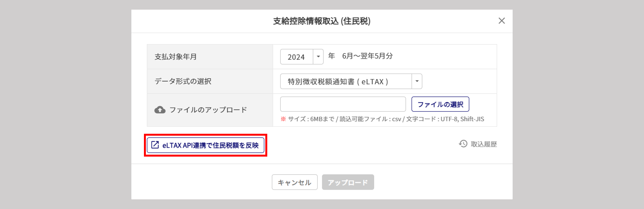Close the 支給控除情報取込 dialog with the X

501,21
